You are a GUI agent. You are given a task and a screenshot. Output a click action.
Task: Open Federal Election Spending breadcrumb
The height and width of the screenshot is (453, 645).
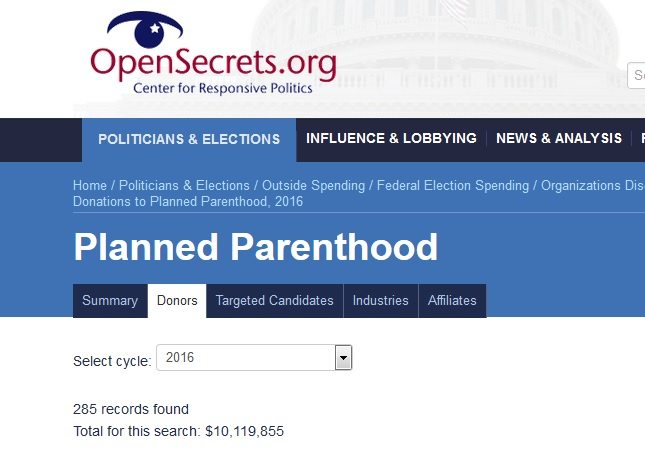tap(453, 186)
